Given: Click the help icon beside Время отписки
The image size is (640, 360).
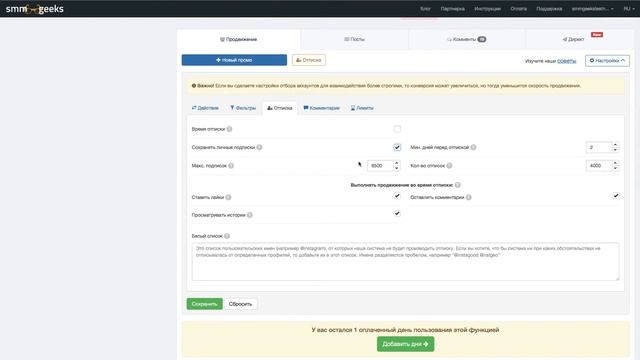Looking at the screenshot, I should coord(229,129).
